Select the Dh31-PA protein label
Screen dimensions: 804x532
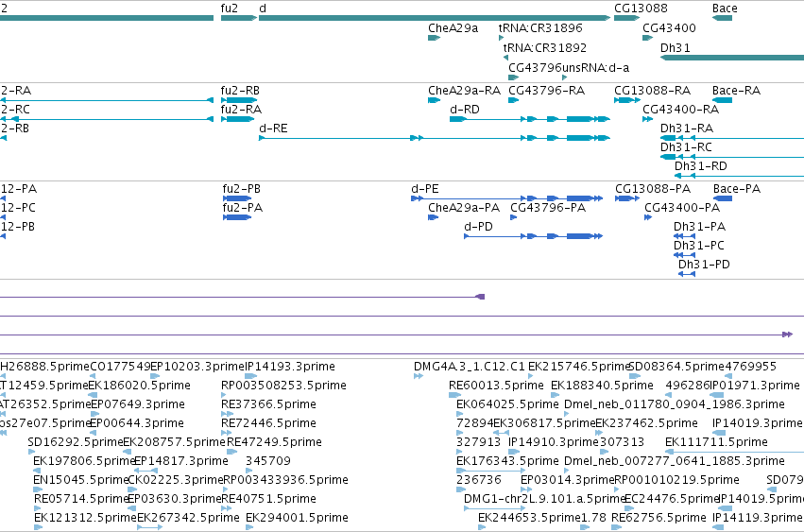pos(699,227)
